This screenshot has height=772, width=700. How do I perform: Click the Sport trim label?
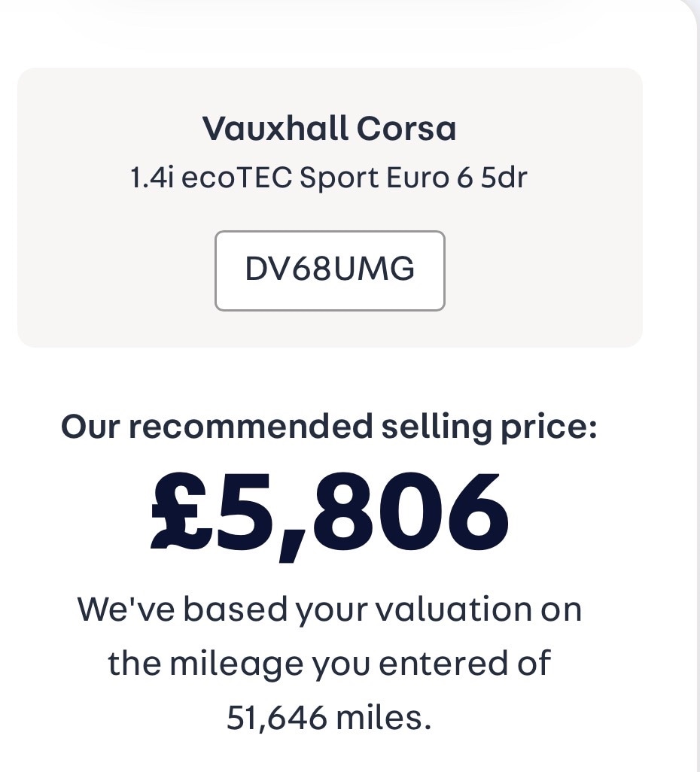(334, 180)
